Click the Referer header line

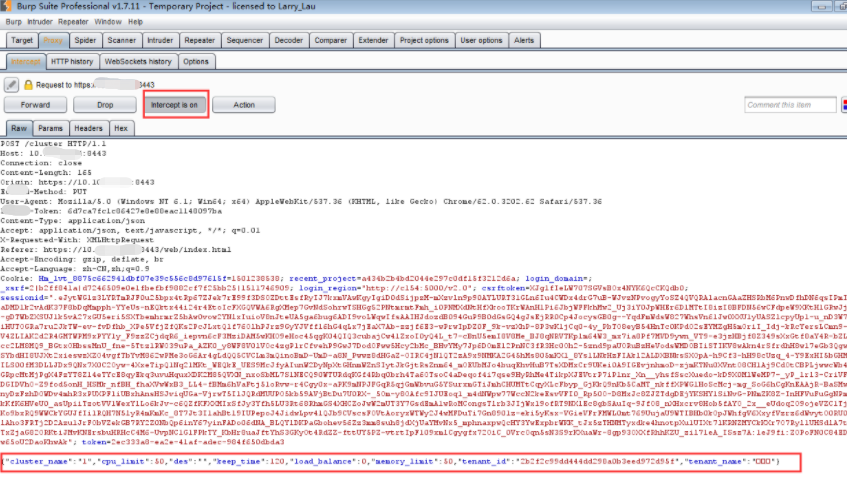pos(116,249)
